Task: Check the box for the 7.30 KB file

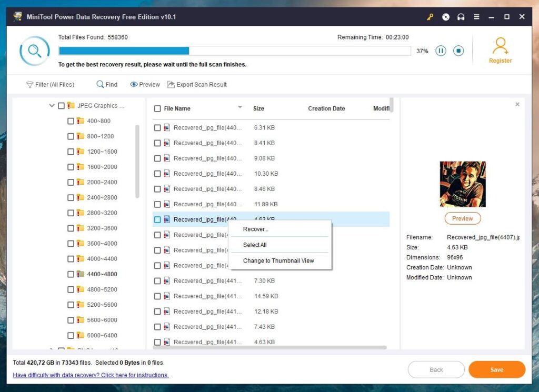Action: tap(157, 281)
